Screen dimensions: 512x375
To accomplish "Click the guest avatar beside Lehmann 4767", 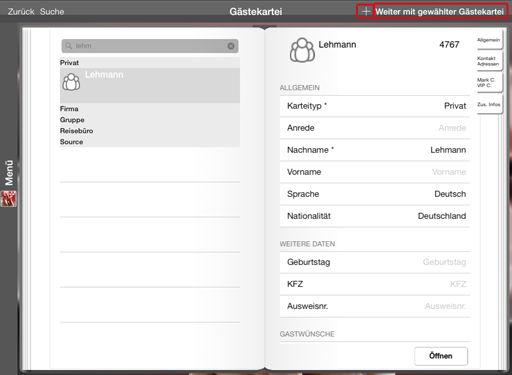I will pos(302,50).
